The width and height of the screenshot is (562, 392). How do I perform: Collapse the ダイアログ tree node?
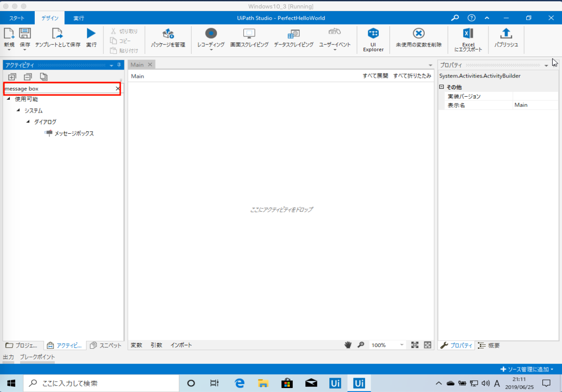pos(28,122)
